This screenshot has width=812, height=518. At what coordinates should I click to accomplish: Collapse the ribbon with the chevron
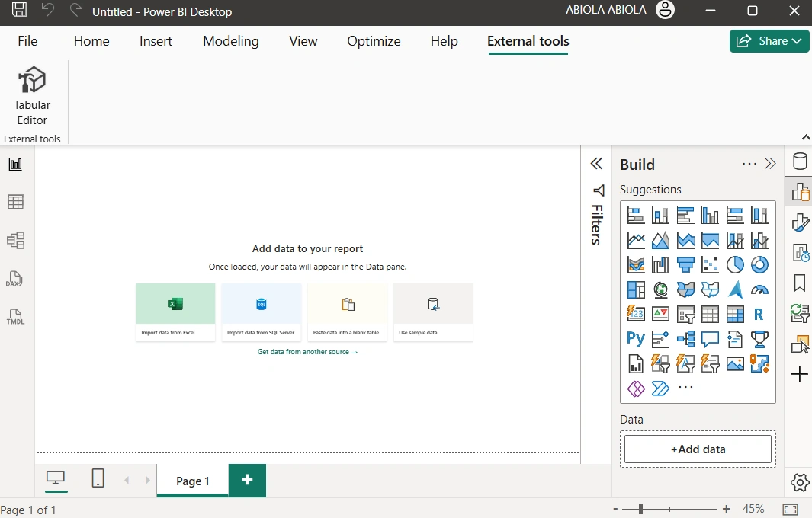806,137
